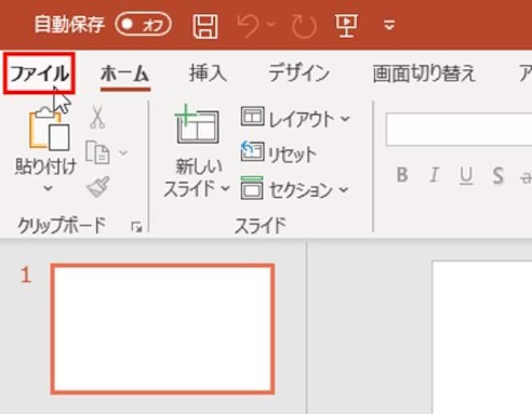
Task: Toggle the AutoSave switch
Action: (x=142, y=25)
